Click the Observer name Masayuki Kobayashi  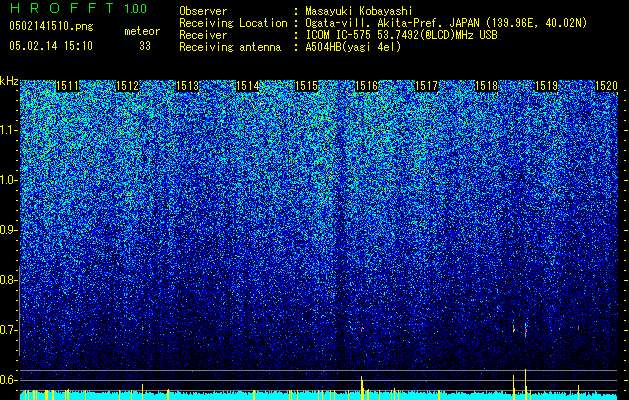359,11
